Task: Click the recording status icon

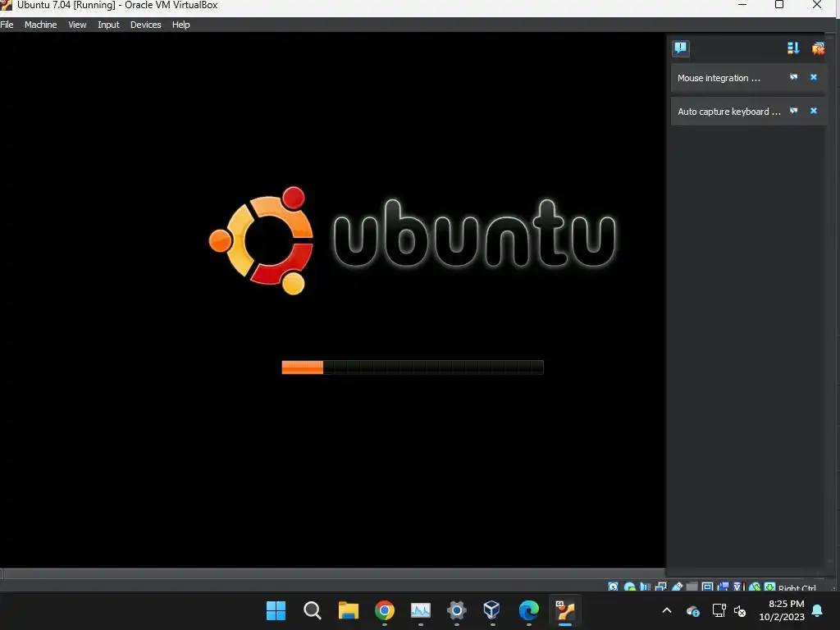Action: pyautogui.click(x=724, y=587)
